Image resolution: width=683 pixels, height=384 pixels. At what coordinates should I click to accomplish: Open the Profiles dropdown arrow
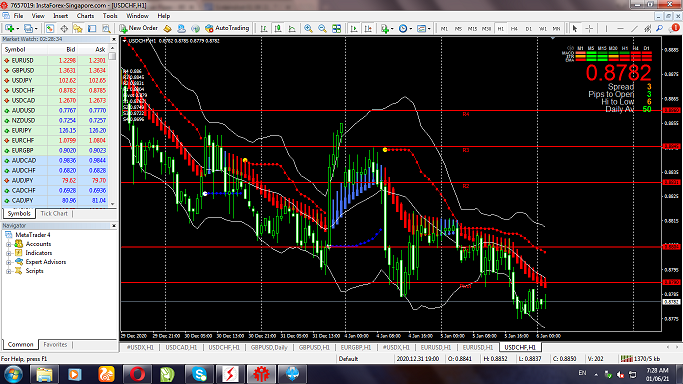coord(36,29)
